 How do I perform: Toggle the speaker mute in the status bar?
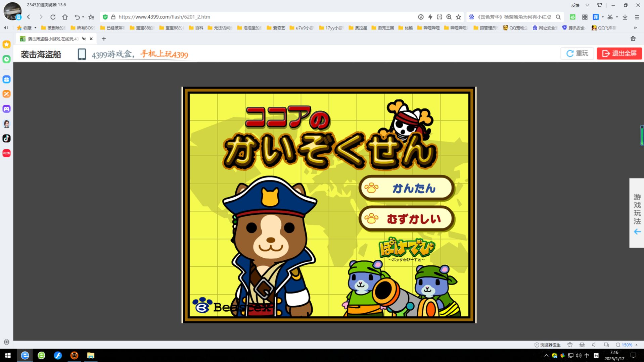click(594, 345)
